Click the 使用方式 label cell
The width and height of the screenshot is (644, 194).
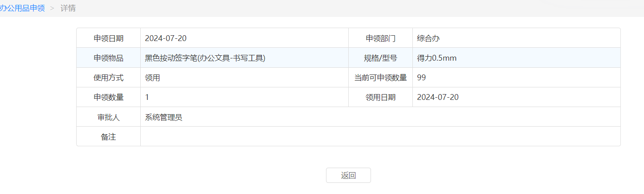pyautogui.click(x=109, y=78)
